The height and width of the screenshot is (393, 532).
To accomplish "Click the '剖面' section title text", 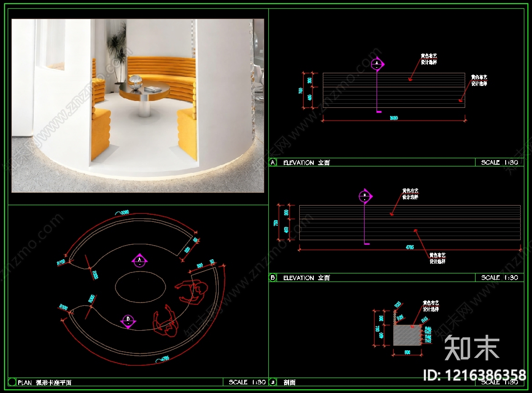I will (x=289, y=383).
